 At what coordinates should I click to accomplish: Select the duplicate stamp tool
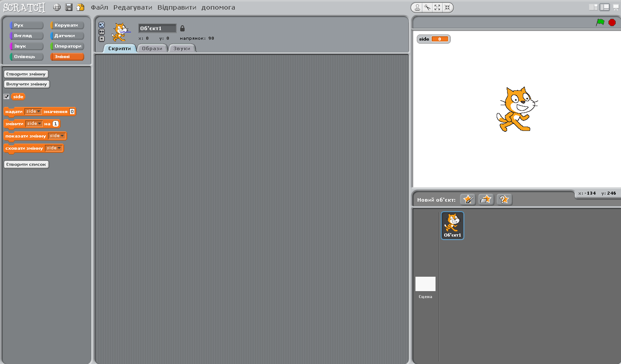[x=417, y=7]
